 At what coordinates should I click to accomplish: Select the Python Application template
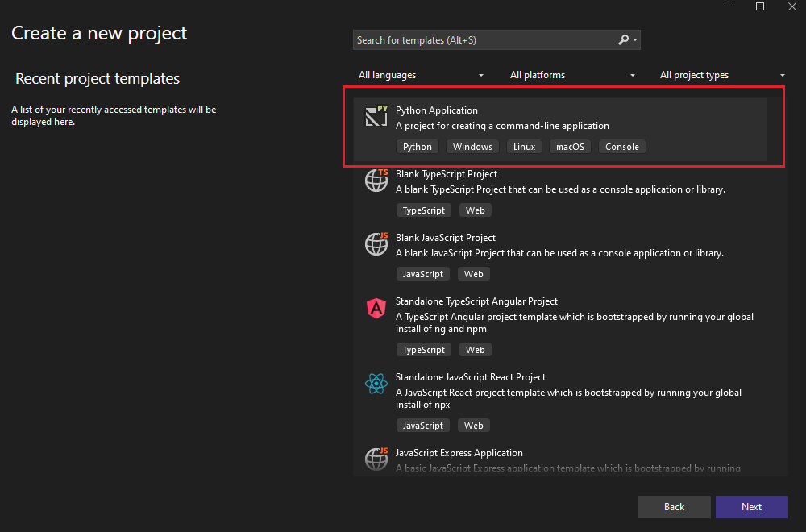click(560, 129)
